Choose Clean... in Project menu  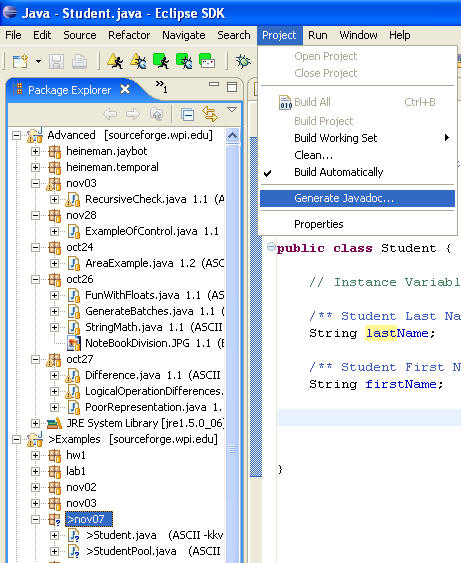[x=357, y=155]
